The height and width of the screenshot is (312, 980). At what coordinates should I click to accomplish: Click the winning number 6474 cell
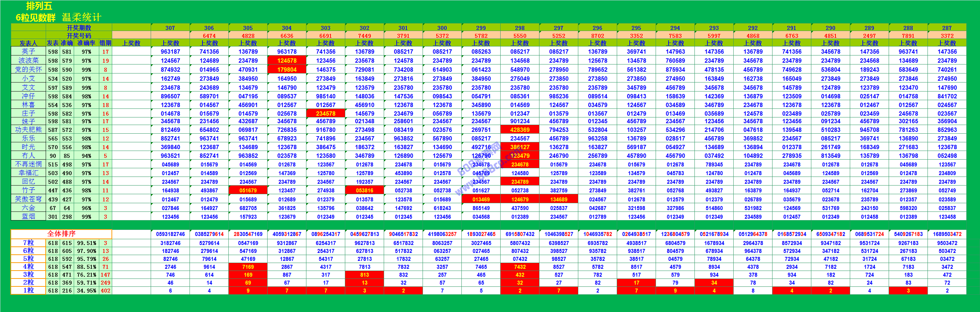pos(209,35)
